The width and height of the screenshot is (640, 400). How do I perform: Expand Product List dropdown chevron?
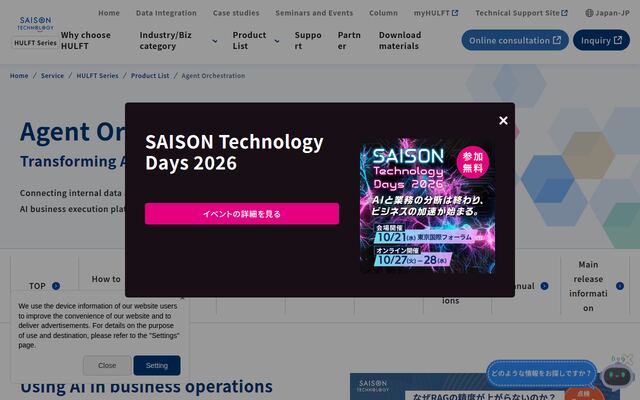pyautogui.click(x=277, y=41)
